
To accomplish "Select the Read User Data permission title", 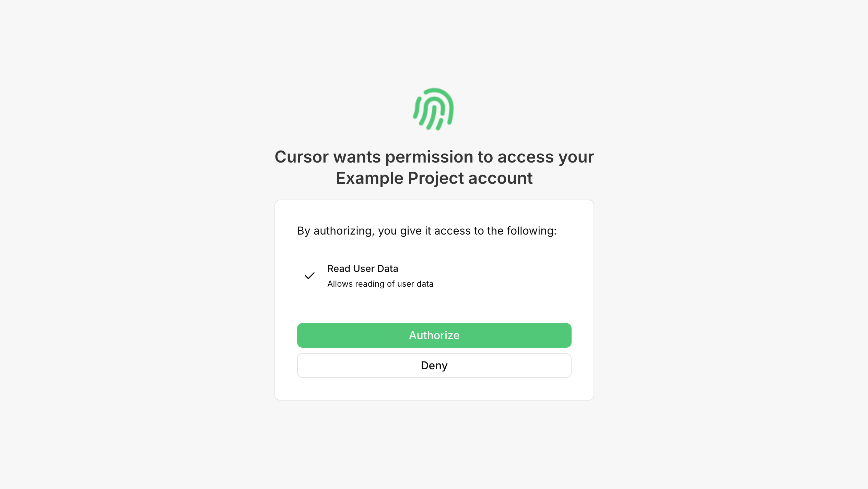I will (363, 269).
